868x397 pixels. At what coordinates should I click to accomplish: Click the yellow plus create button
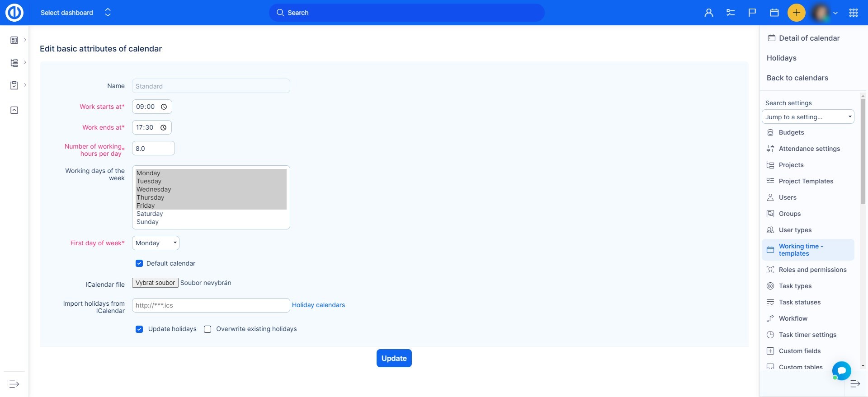(x=796, y=13)
